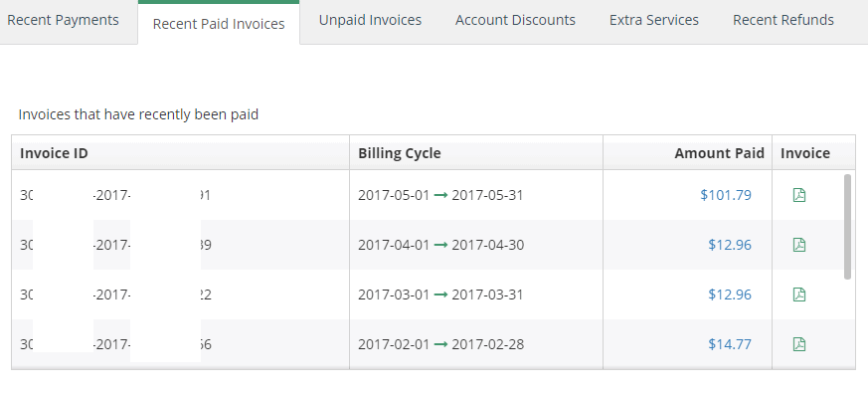Click the Amount Paid column header
Viewport: 868px width, 393px height.
[x=687, y=153]
